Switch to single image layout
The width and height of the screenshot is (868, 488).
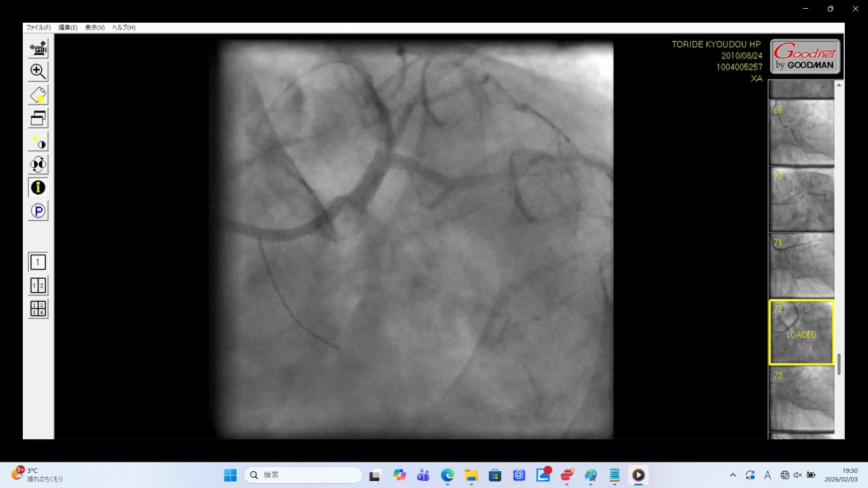pos(38,262)
